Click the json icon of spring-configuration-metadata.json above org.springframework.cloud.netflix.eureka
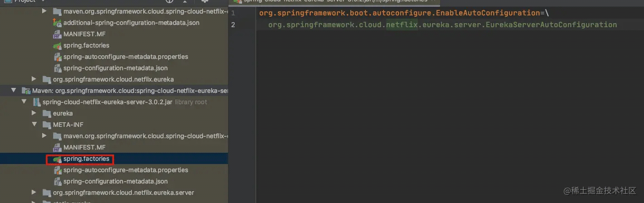This screenshot has height=203, width=644. pos(57,68)
